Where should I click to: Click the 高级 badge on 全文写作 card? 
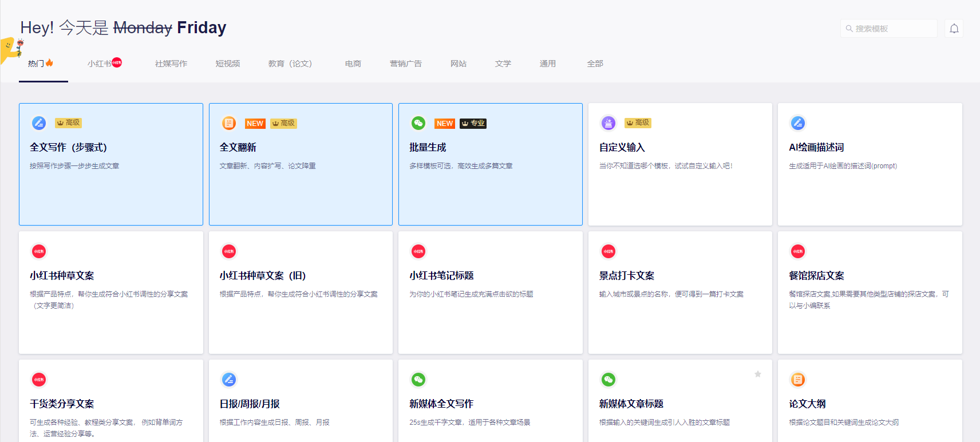tap(69, 123)
